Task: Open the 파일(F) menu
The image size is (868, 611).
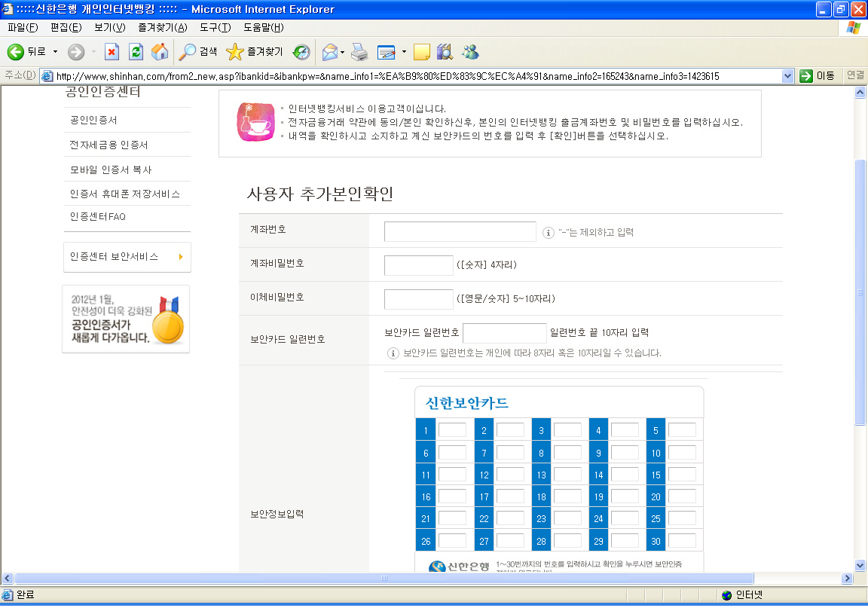Action: (23, 28)
